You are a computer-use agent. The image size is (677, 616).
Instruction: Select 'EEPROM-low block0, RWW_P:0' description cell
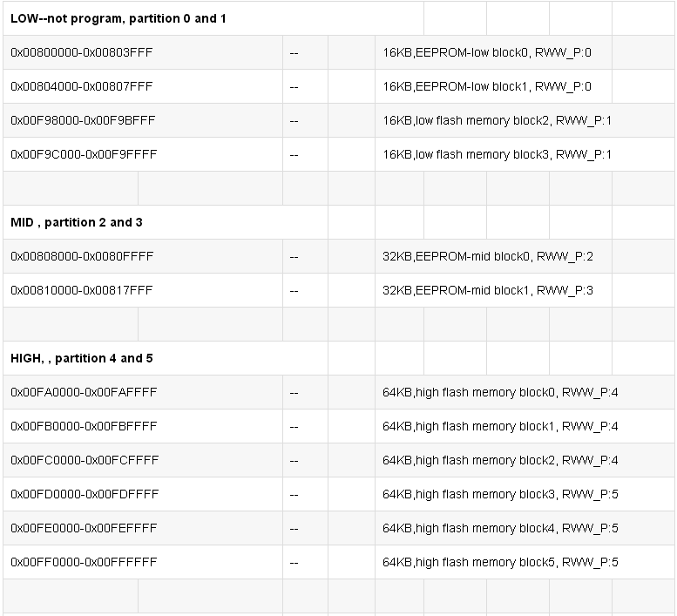(487, 52)
